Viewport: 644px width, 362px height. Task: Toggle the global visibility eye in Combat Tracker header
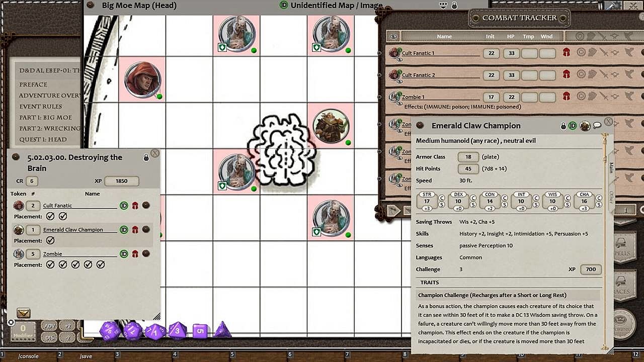tap(393, 36)
